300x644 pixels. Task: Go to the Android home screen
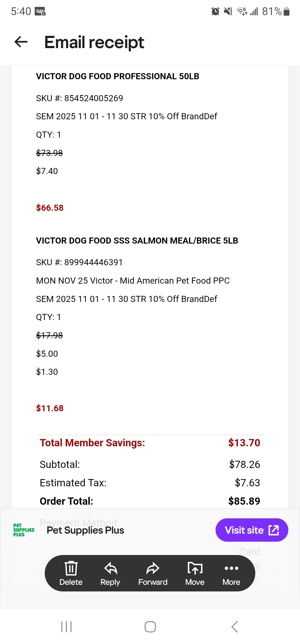pyautogui.click(x=150, y=627)
